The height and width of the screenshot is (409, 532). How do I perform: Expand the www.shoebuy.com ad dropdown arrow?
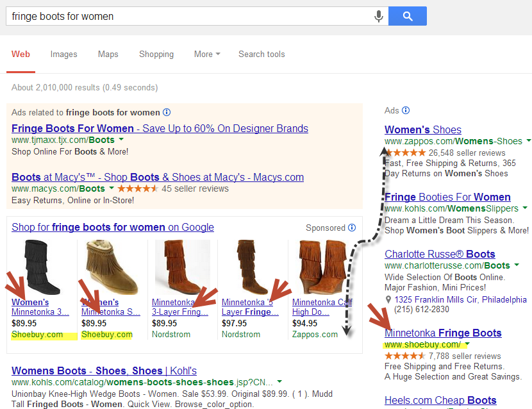click(x=467, y=344)
